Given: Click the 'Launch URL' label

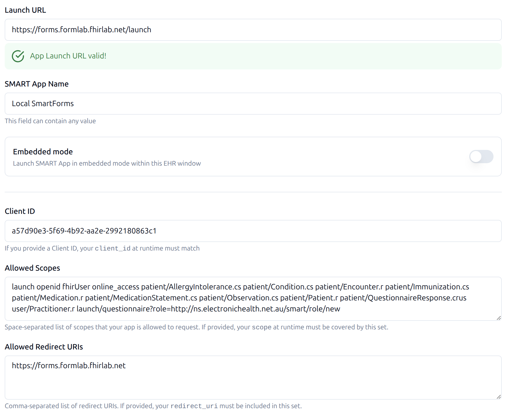Looking at the screenshot, I should coord(25,10).
